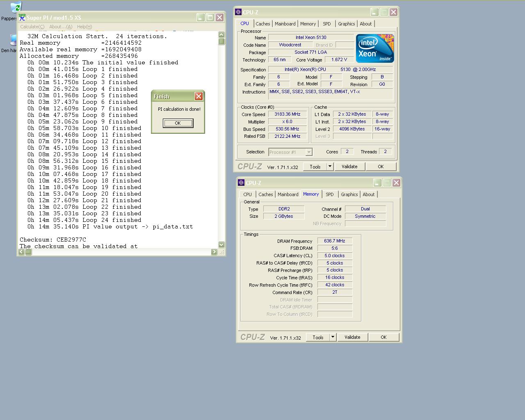Minimize the Super PI window
The image size is (525, 420).
[201, 17]
